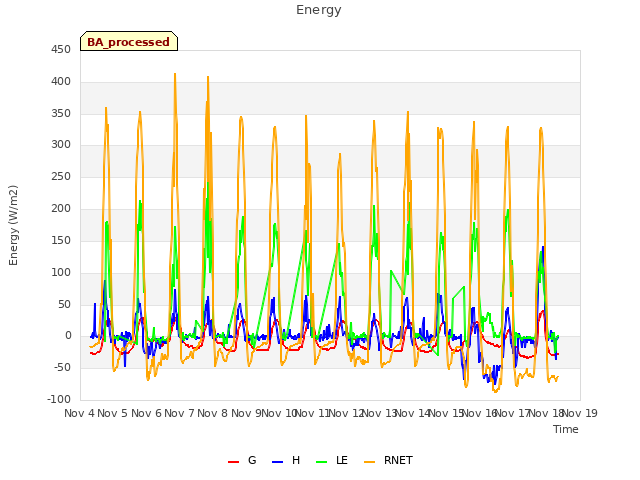The height and width of the screenshot is (480, 640).
Task: Click the BA_processed annotation box
Action: 129,41
